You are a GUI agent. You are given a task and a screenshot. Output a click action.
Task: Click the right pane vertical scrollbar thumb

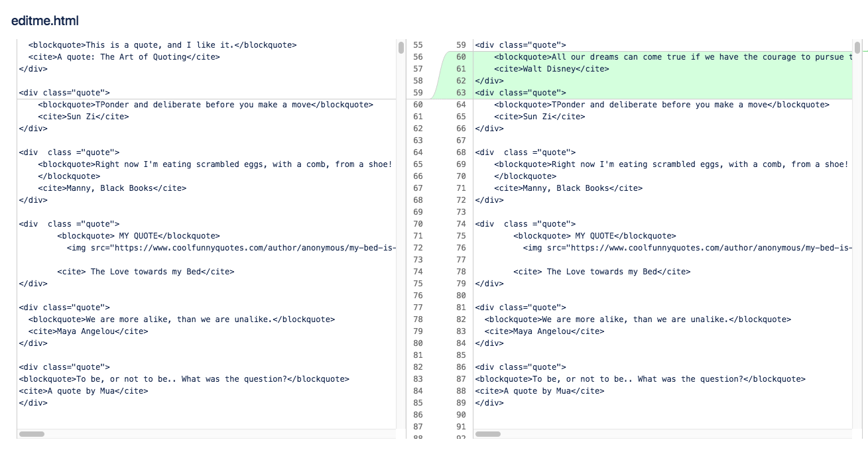pos(857,48)
